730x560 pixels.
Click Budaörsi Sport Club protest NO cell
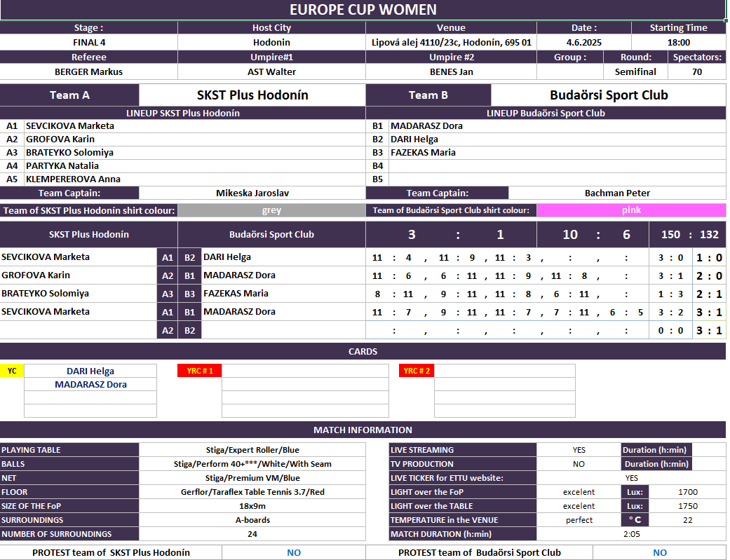(x=659, y=552)
